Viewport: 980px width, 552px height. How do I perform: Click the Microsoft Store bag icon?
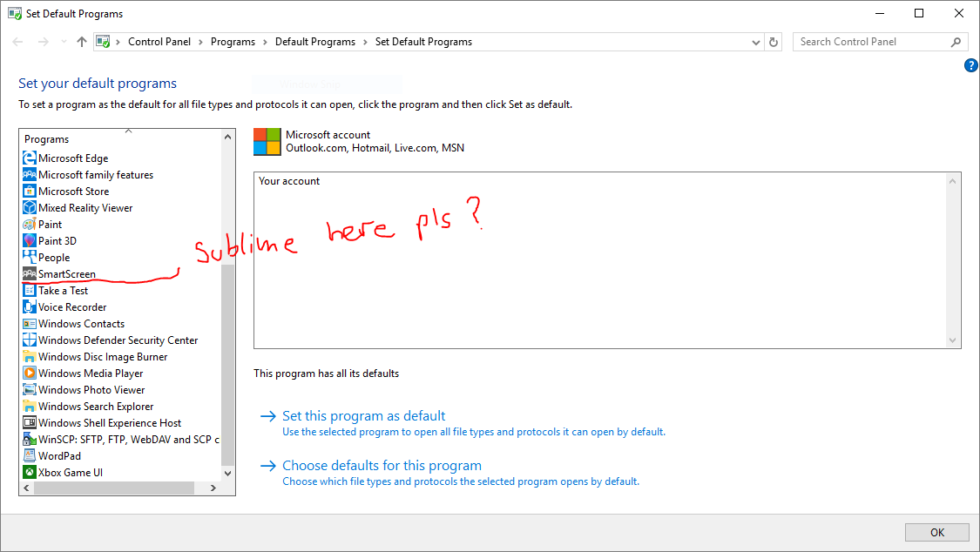[x=30, y=191]
